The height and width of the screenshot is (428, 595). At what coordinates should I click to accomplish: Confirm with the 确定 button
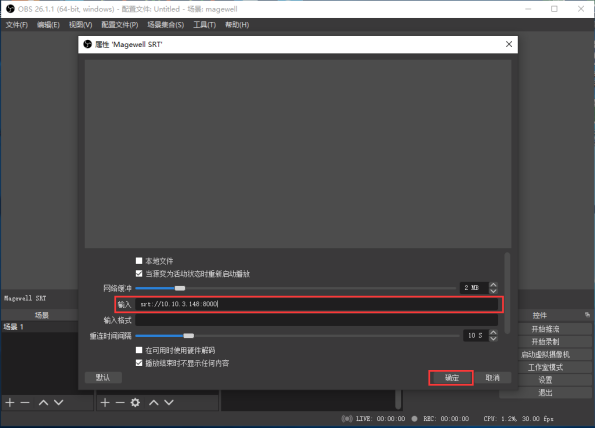(452, 378)
